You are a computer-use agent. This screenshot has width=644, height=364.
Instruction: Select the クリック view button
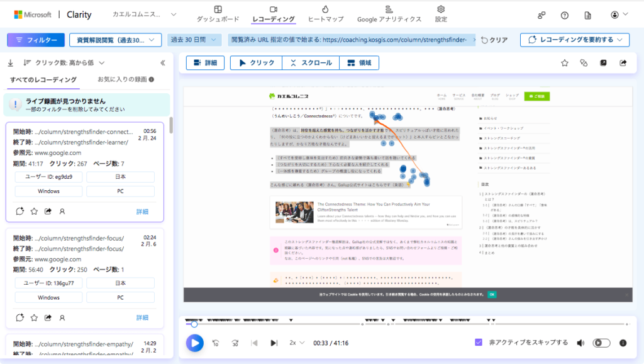(x=257, y=63)
